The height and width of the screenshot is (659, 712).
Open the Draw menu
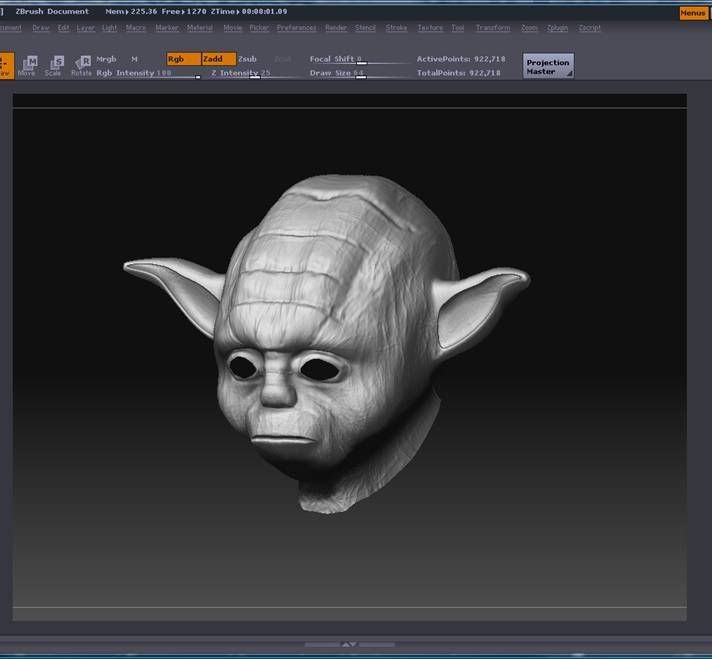(41, 28)
